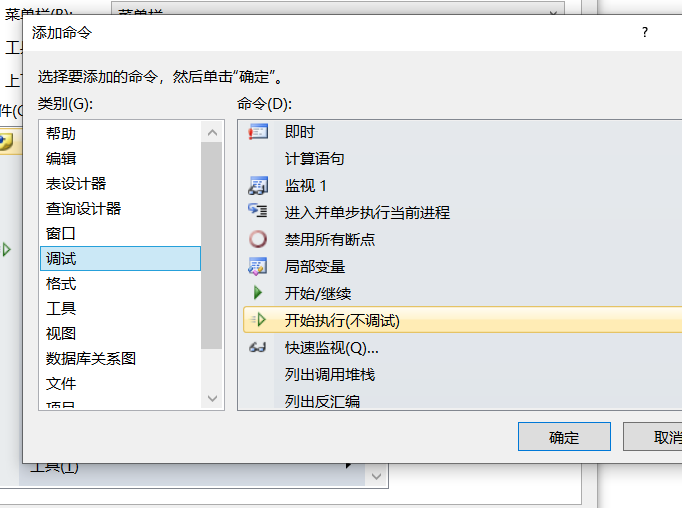The width and height of the screenshot is (682, 508).
Task: Click the help question mark in the dialog title
Action: tap(645, 32)
